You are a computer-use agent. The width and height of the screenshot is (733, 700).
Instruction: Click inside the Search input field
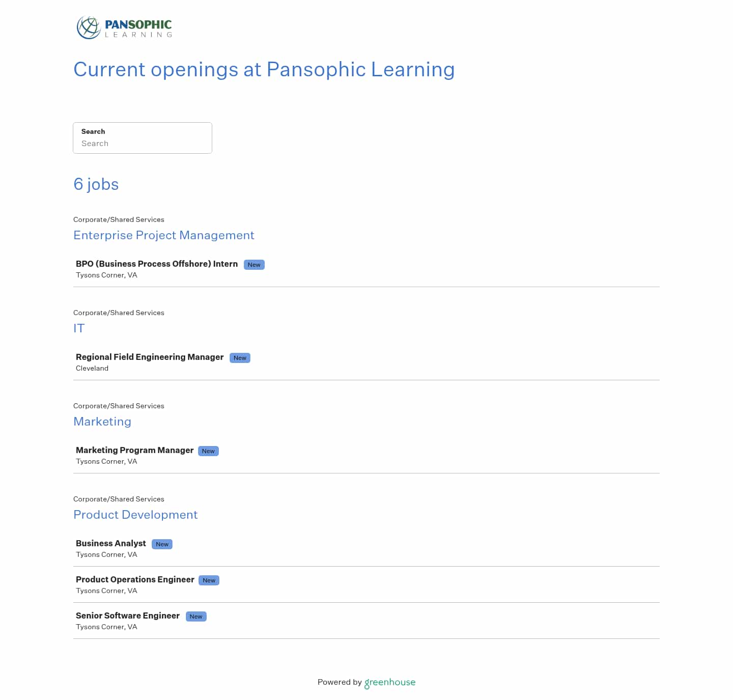point(143,143)
